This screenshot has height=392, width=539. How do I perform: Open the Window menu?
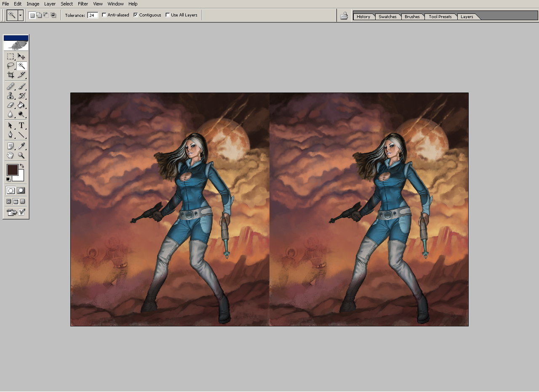click(x=115, y=4)
